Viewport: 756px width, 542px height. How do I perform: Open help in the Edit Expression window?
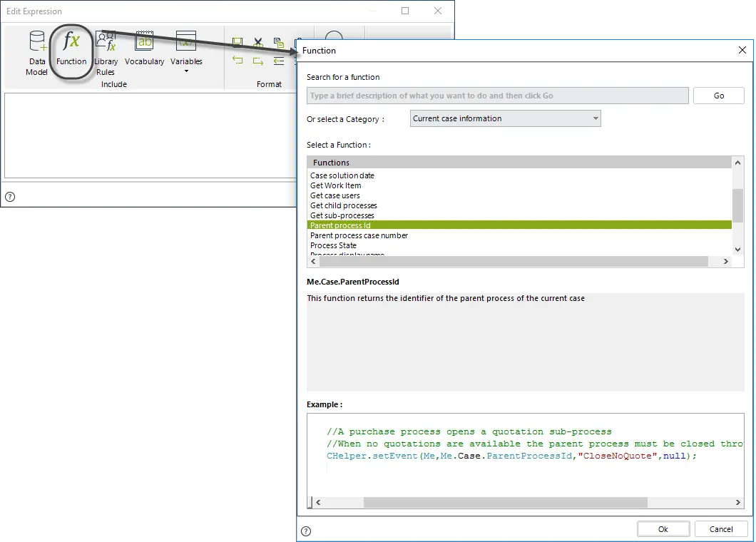[x=10, y=197]
